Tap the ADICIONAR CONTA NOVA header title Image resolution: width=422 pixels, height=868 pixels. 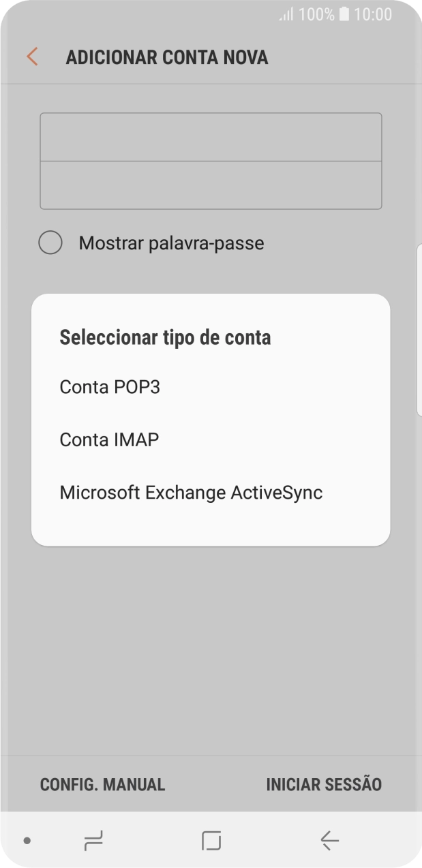pos(168,57)
